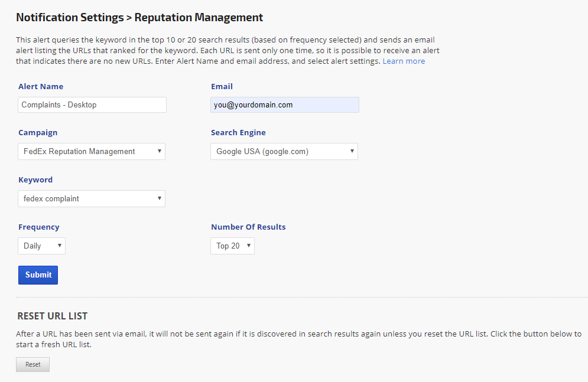Change the Frequency dropdown set to Daily
The width and height of the screenshot is (588, 382).
coord(42,246)
